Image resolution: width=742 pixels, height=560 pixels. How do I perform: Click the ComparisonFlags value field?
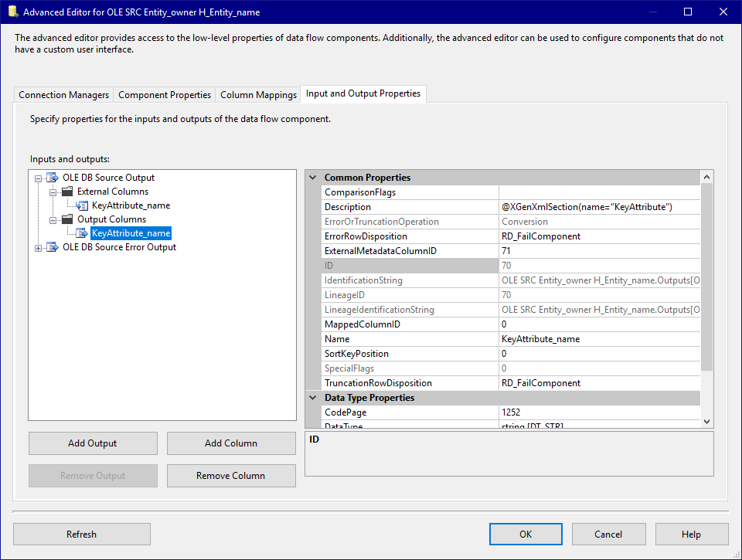[x=599, y=192]
